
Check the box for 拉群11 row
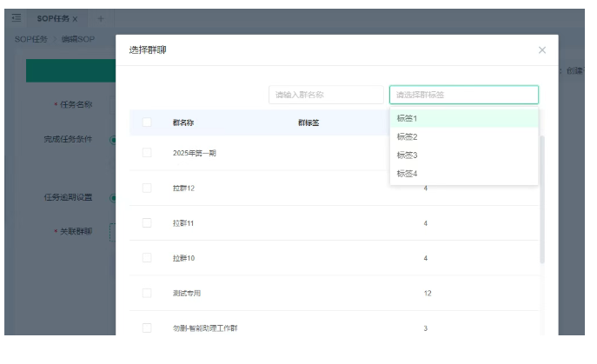click(x=147, y=222)
